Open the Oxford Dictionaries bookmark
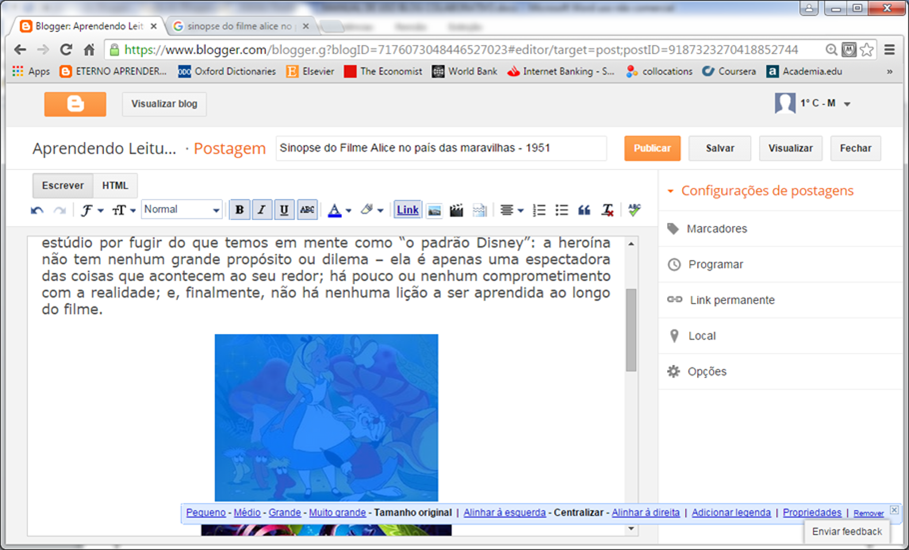 [x=227, y=71]
